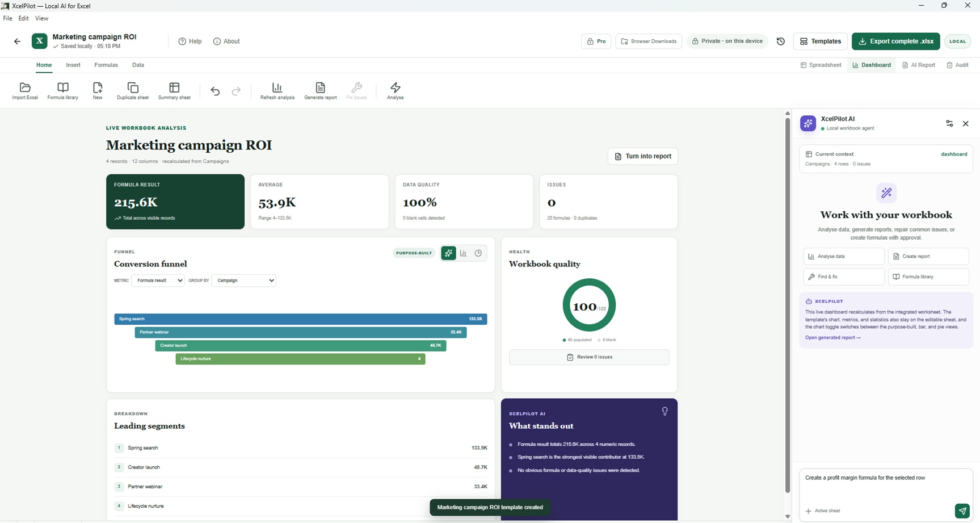Click Turn into report
This screenshot has width=980, height=523.
[x=643, y=156]
